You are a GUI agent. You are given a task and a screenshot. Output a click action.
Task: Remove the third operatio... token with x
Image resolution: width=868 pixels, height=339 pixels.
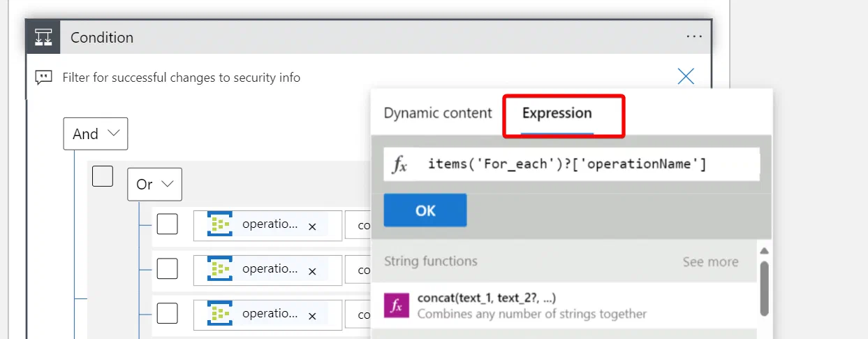(313, 315)
